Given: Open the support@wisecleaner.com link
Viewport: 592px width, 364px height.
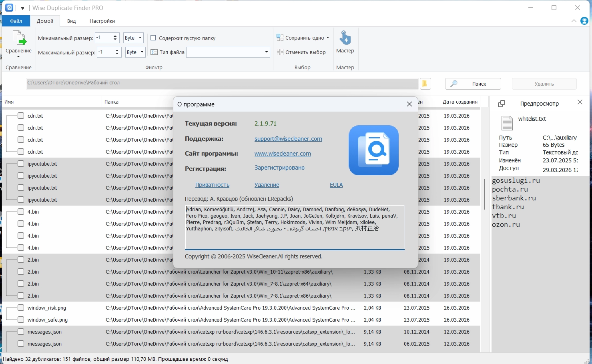Looking at the screenshot, I should [288, 139].
